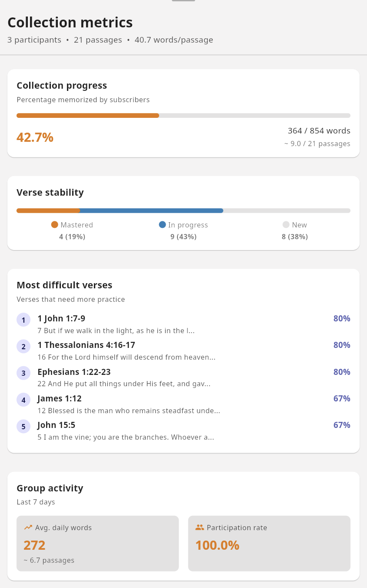Viewport: 367px width, 588px height.
Task: Toggle the gray New legend indicator
Action: pos(286,224)
